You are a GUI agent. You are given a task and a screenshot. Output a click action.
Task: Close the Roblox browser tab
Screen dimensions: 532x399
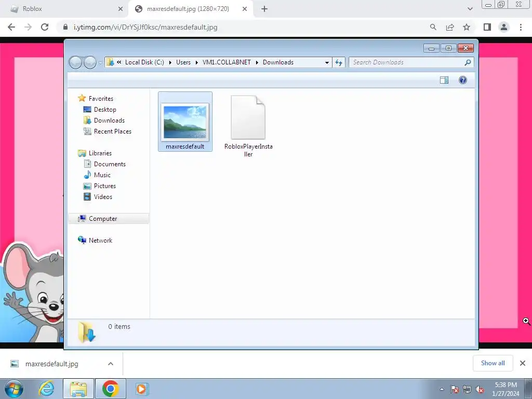click(x=121, y=9)
